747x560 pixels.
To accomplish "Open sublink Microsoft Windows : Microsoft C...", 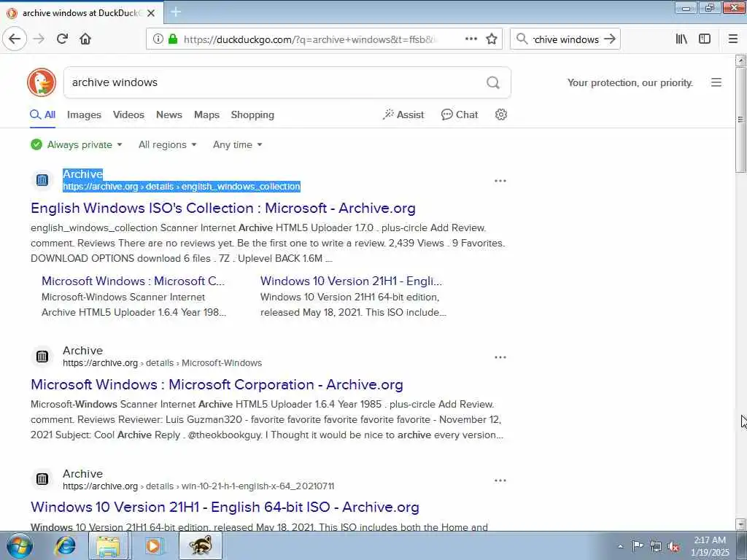I will (x=133, y=281).
